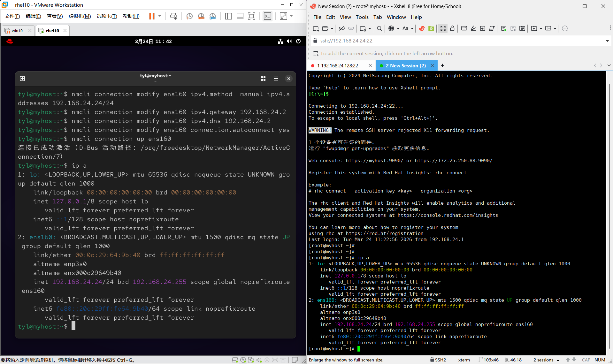Open VMware 选项卡(T) menu
Viewport: 613px width, 364px height.
point(107,16)
